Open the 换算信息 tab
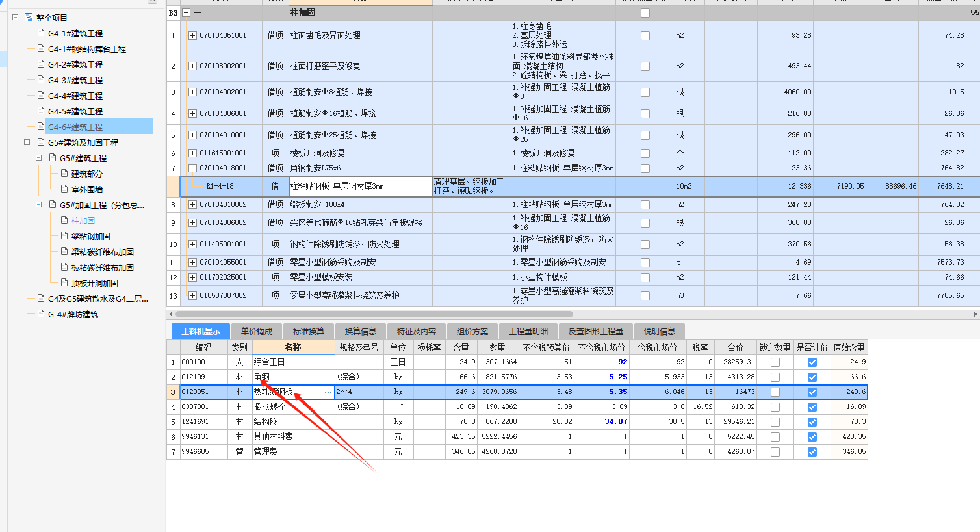Image resolution: width=980 pixels, height=532 pixels. 361,332
